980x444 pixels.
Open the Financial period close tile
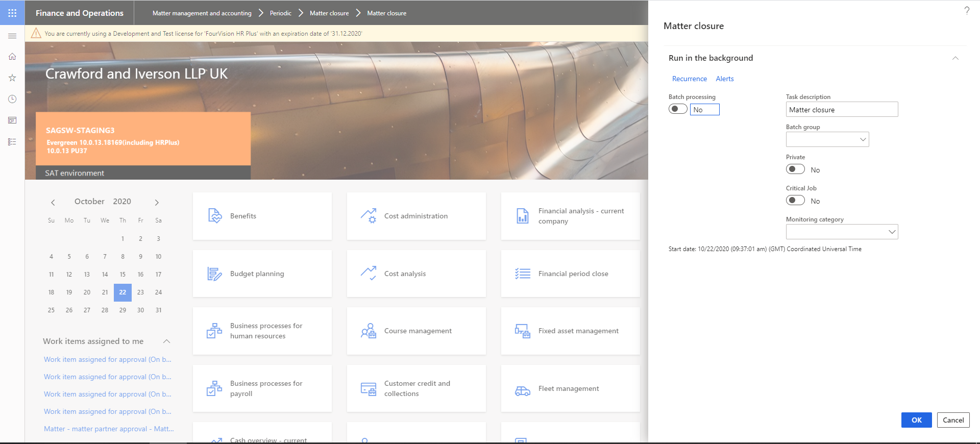pyautogui.click(x=571, y=274)
